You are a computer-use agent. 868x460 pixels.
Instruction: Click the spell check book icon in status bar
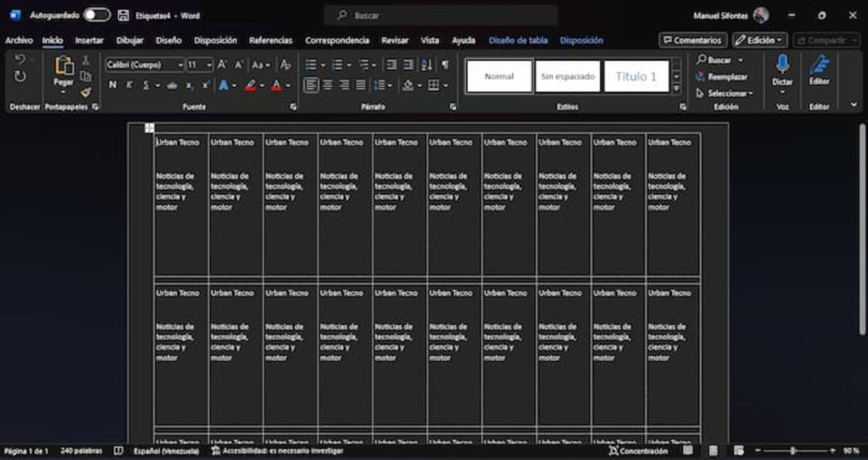[x=118, y=450]
